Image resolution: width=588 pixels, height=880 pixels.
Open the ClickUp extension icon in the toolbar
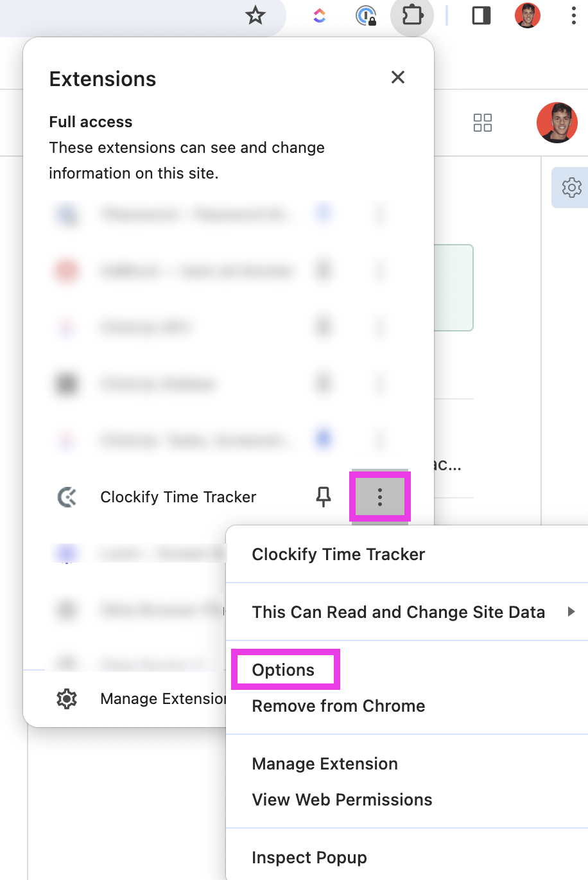319,15
